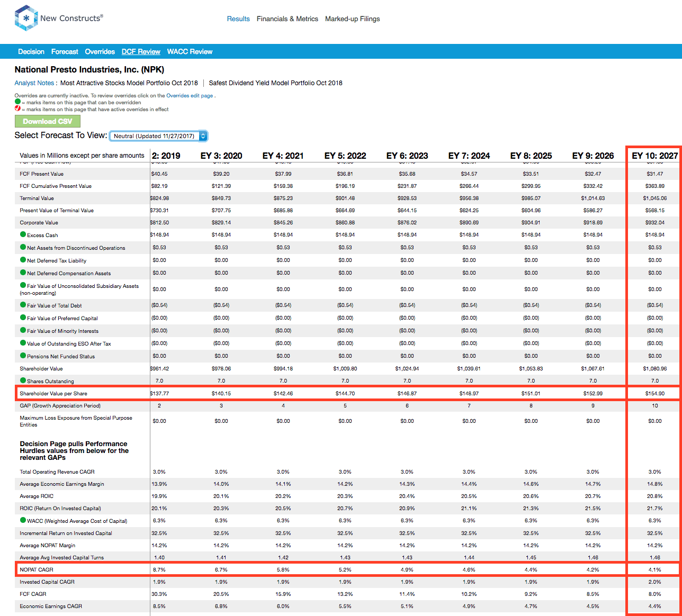
Task: Click green dot beside Net Assets from Discontinued Operations
Action: tap(23, 247)
